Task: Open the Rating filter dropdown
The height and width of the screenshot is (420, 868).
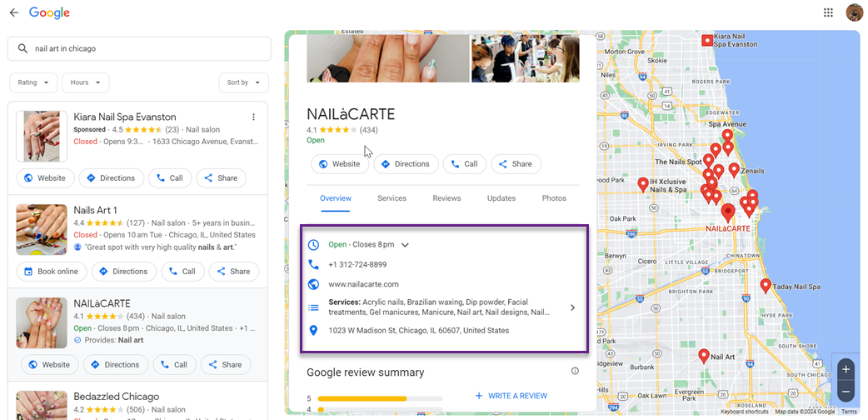Action: click(33, 82)
